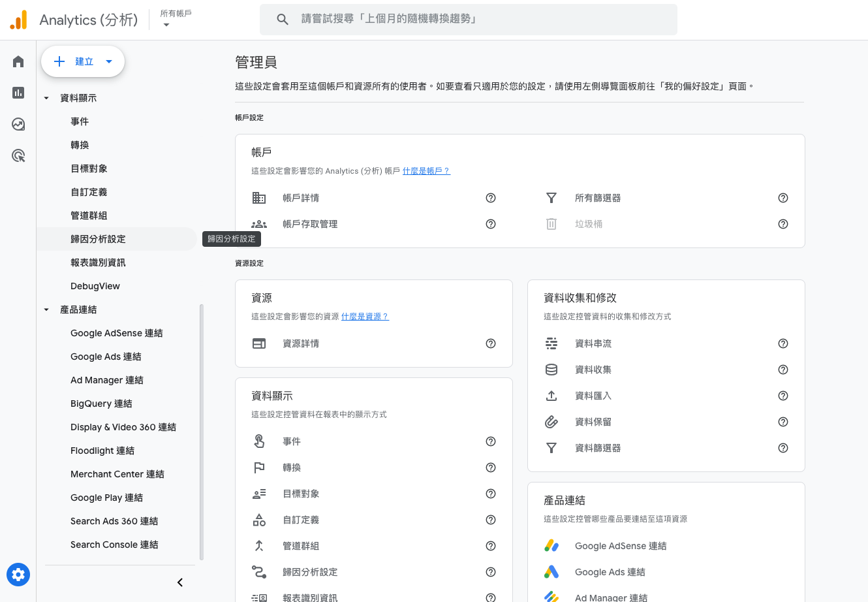Open the Reports bar chart icon
Viewport: 868px width, 602px height.
pos(18,93)
